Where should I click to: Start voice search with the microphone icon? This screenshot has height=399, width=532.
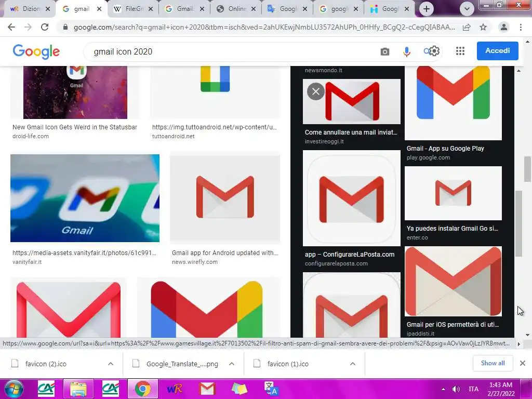(x=406, y=51)
